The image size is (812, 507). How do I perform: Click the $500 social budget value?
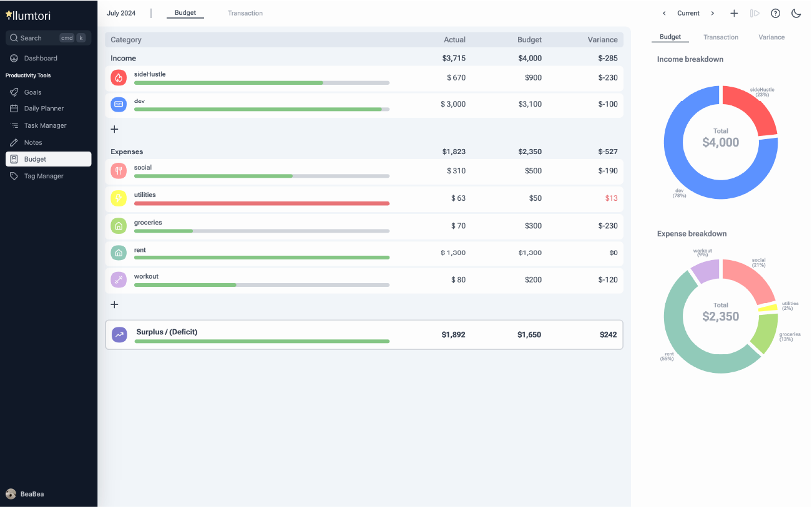533,171
